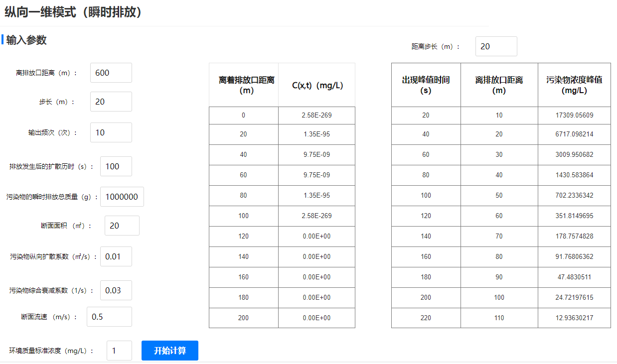Click the 污染物浓度峰值 column header
The image size is (617, 364).
[574, 85]
